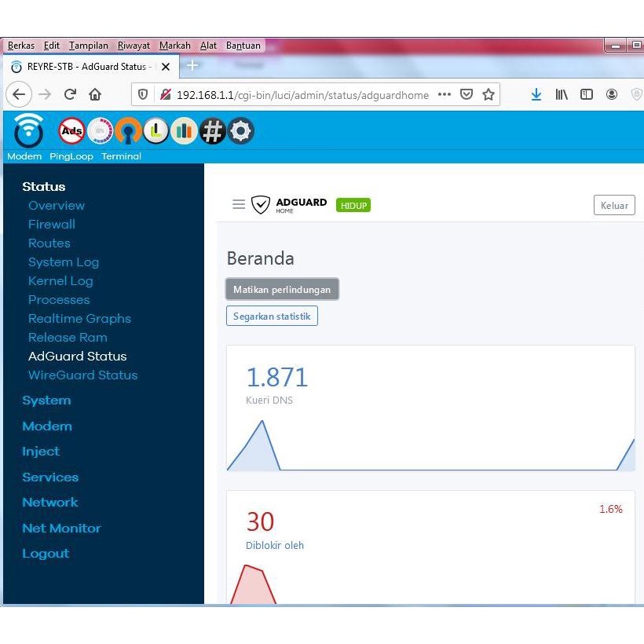Open Realtime Graphs page
The height and width of the screenshot is (644, 644).
click(x=79, y=319)
